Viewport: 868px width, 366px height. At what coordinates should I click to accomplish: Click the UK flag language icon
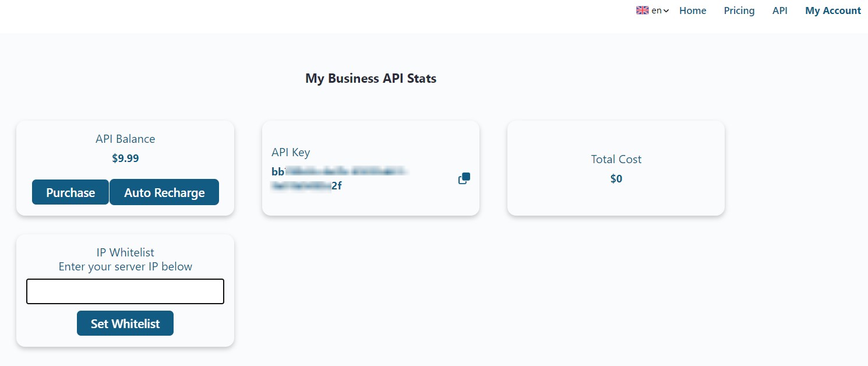click(x=642, y=10)
